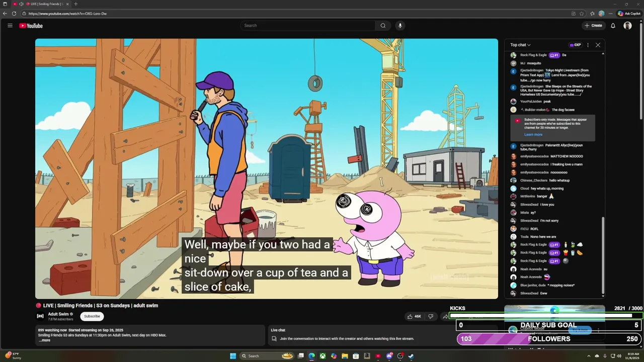This screenshot has height=362, width=644.
Task: Click the live video player frame
Action: [267, 169]
